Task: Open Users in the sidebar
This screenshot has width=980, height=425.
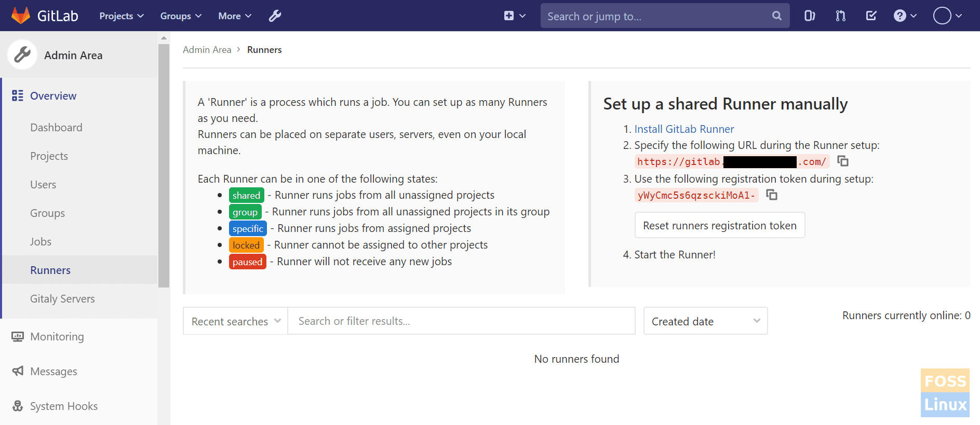Action: tap(43, 185)
